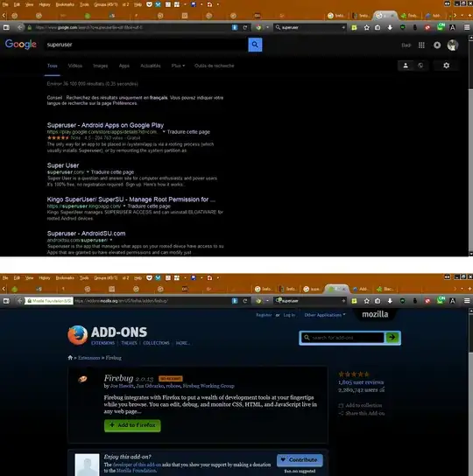Submit add-ons search green arrow button
Image resolution: width=473 pixels, height=476 pixels.
[392, 337]
